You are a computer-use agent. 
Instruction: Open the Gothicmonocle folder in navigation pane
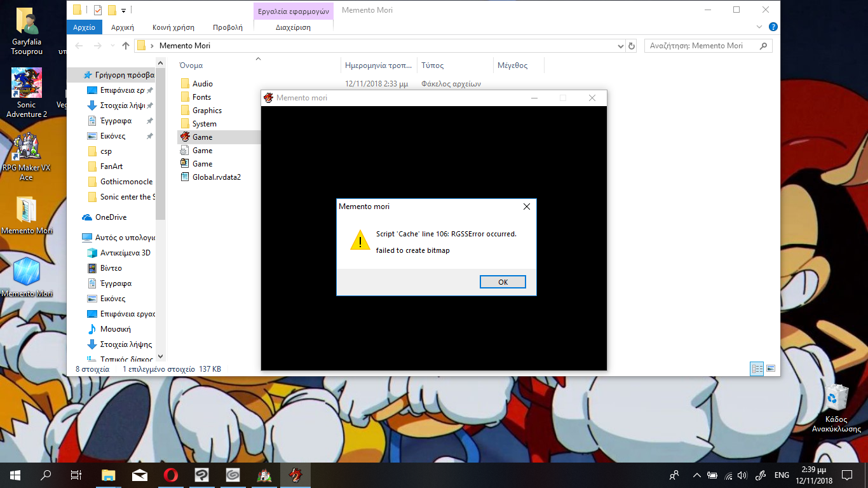click(126, 182)
